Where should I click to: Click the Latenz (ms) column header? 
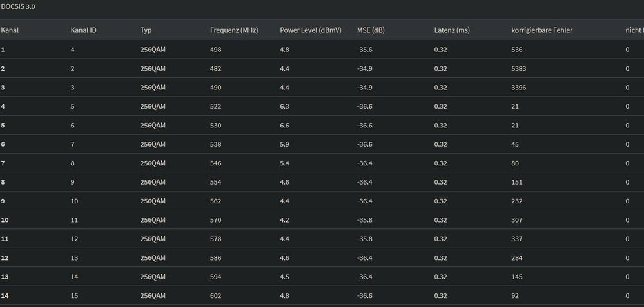tap(452, 30)
